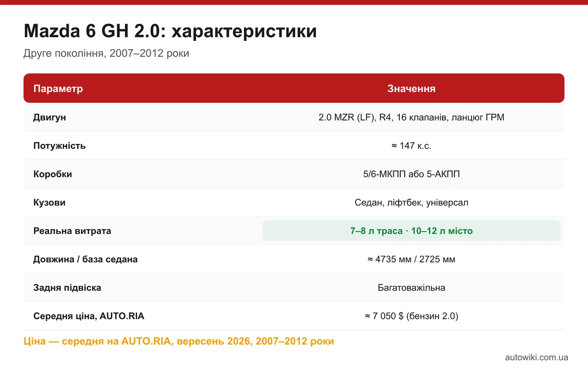Click highlighted value '7–8 л траса · 10–12 л місто'
The image size is (588, 372).
coord(412,231)
